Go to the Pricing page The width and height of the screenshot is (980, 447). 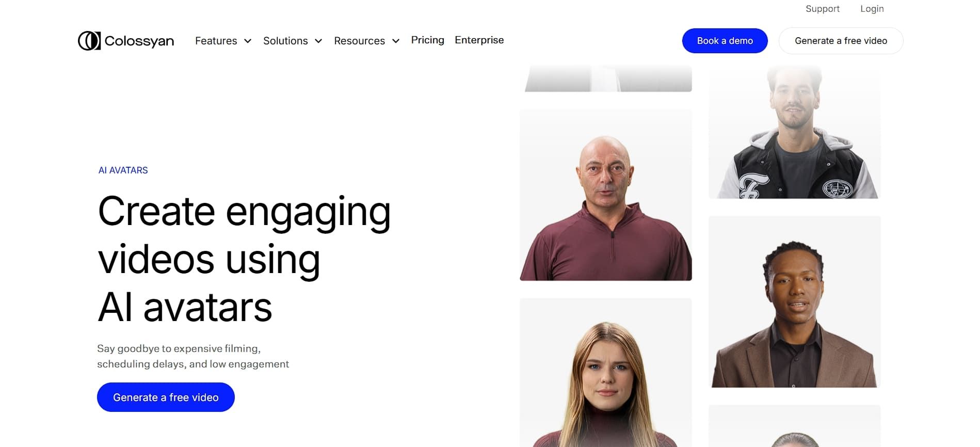coord(427,40)
